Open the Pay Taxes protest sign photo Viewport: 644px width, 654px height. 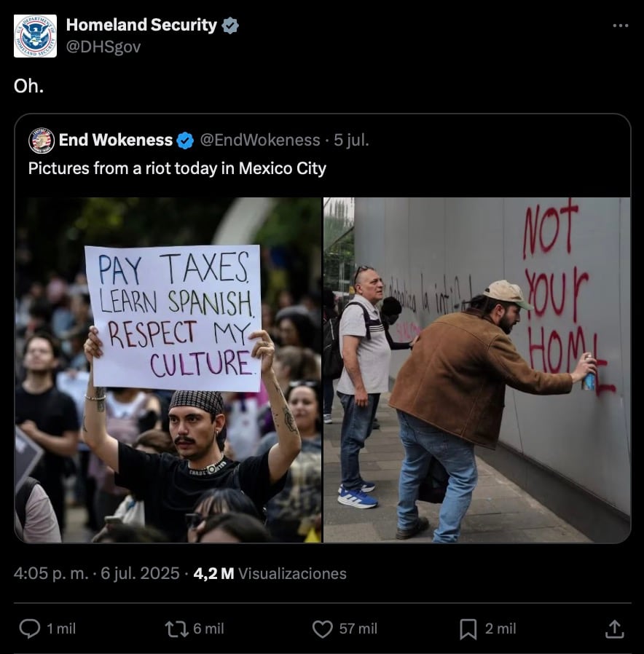click(168, 370)
